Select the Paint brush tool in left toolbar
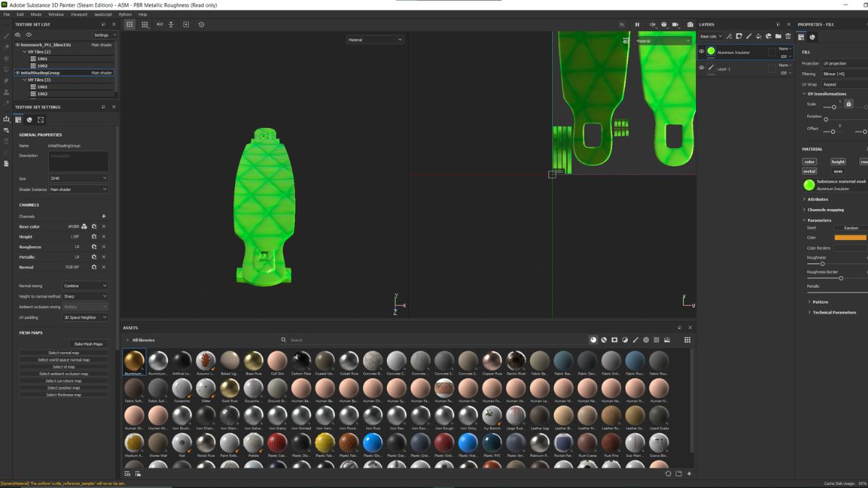 click(x=7, y=35)
